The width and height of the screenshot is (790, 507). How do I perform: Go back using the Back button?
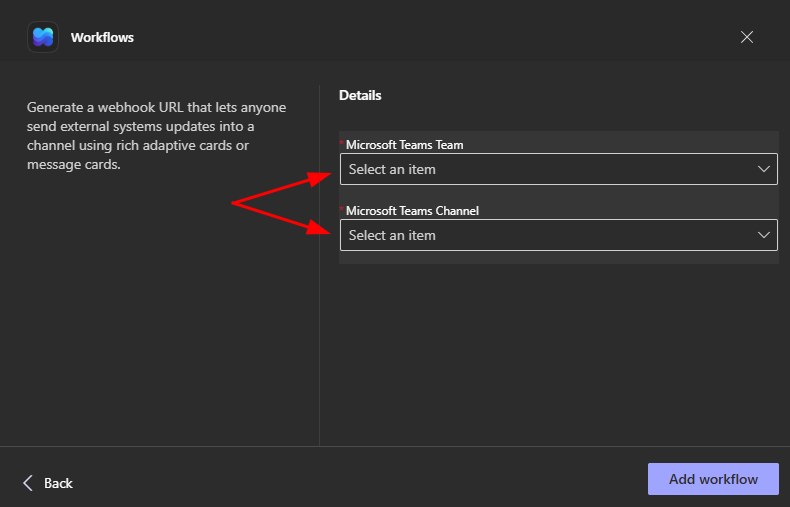[48, 483]
